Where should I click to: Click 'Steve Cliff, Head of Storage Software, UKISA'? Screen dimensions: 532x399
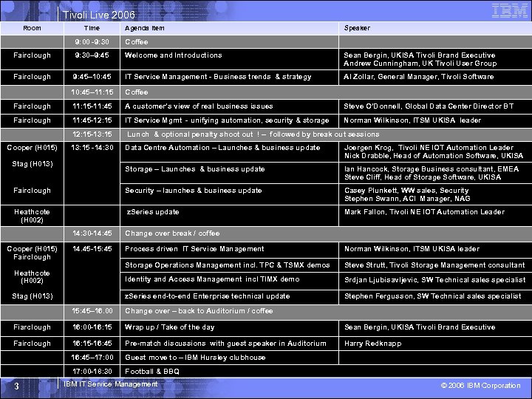423,177
